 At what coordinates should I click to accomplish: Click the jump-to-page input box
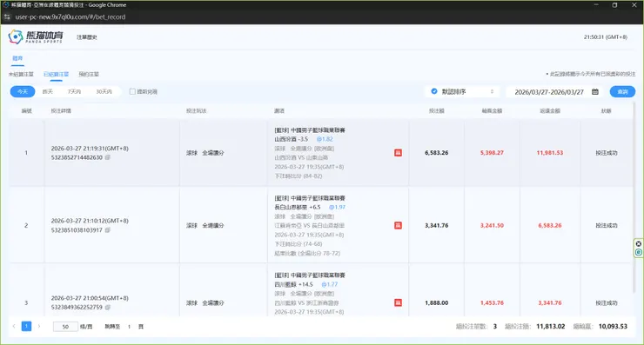129,327
